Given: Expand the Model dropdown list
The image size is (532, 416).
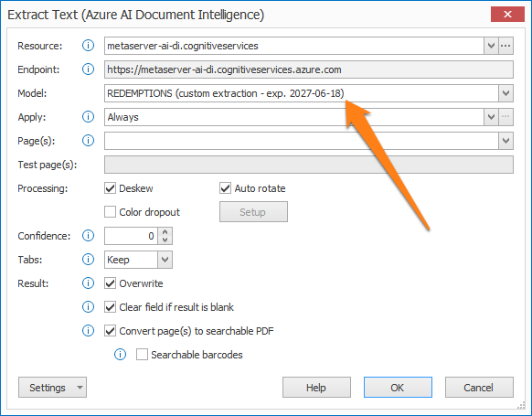Looking at the screenshot, I should point(505,93).
